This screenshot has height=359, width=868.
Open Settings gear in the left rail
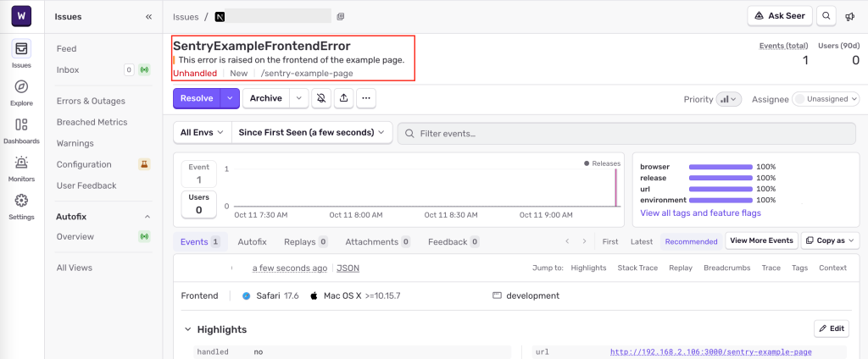(21, 206)
